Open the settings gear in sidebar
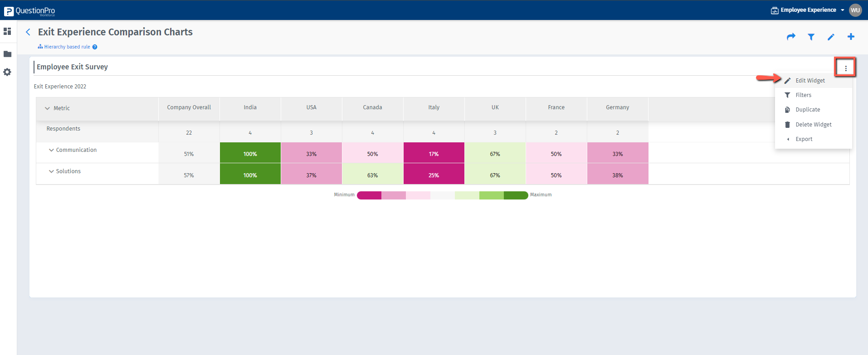Viewport: 868px width, 355px height. (x=7, y=72)
